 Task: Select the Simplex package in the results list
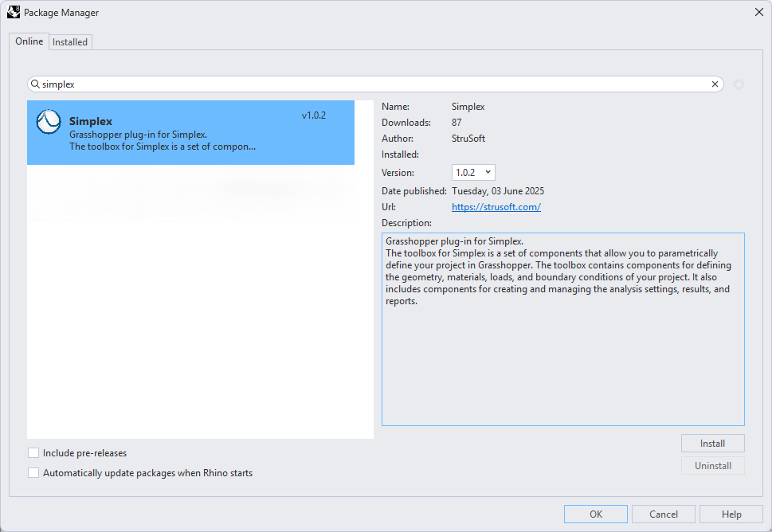pos(191,132)
